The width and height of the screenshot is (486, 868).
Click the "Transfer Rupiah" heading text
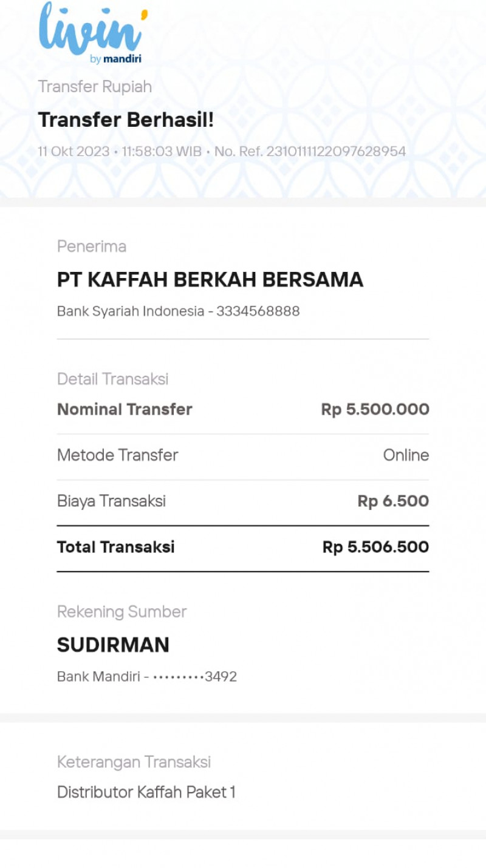(x=95, y=87)
